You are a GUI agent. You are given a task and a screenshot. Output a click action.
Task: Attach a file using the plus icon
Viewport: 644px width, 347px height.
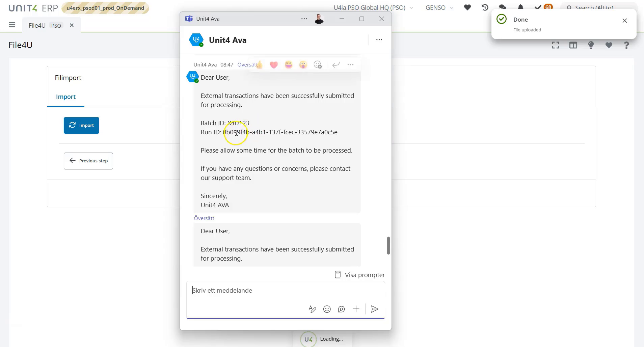(x=356, y=309)
